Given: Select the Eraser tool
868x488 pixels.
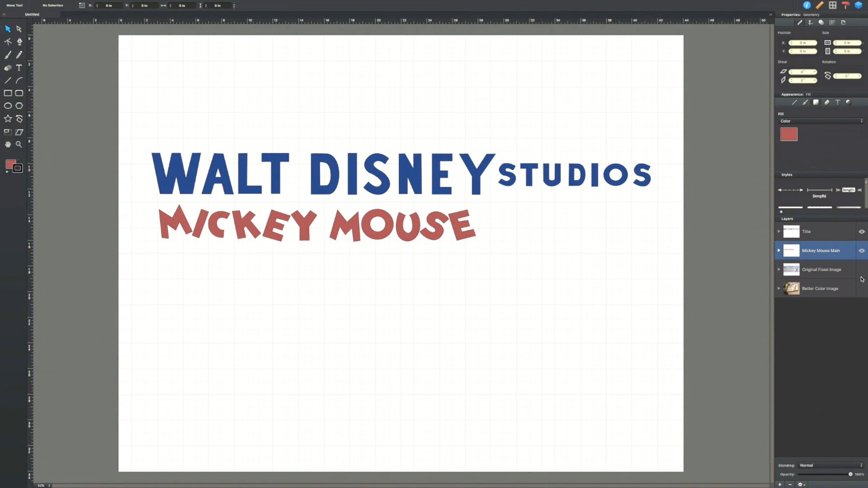Looking at the screenshot, I should tap(8, 68).
